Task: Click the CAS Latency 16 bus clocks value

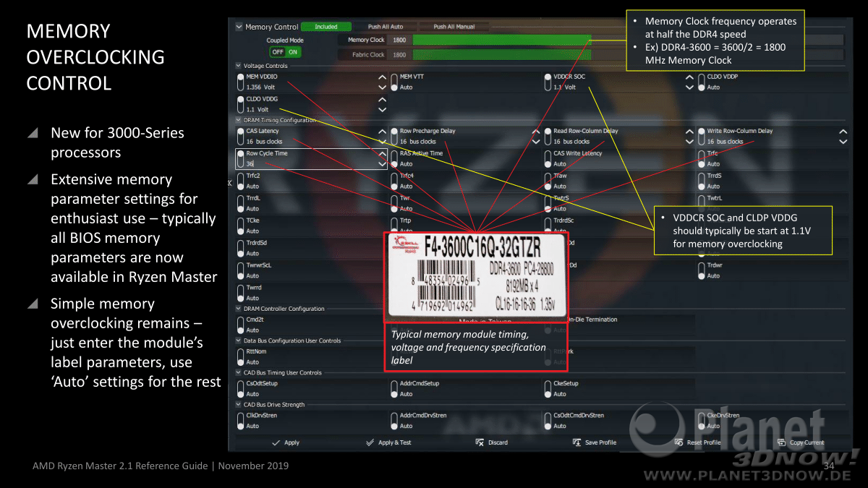Action: point(265,142)
